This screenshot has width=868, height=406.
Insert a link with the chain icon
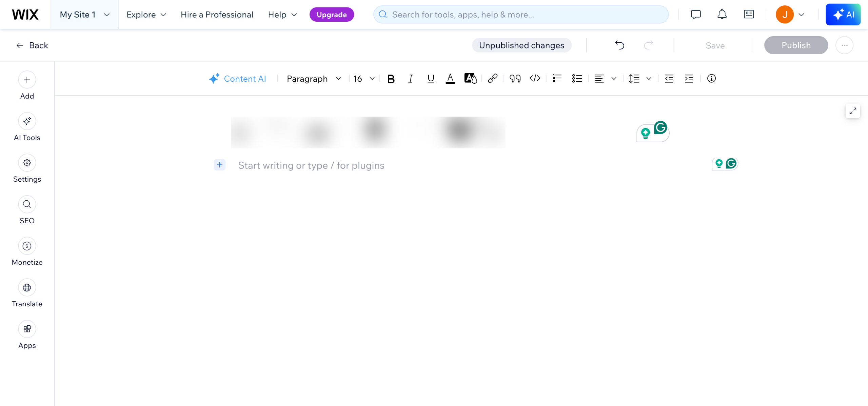492,79
